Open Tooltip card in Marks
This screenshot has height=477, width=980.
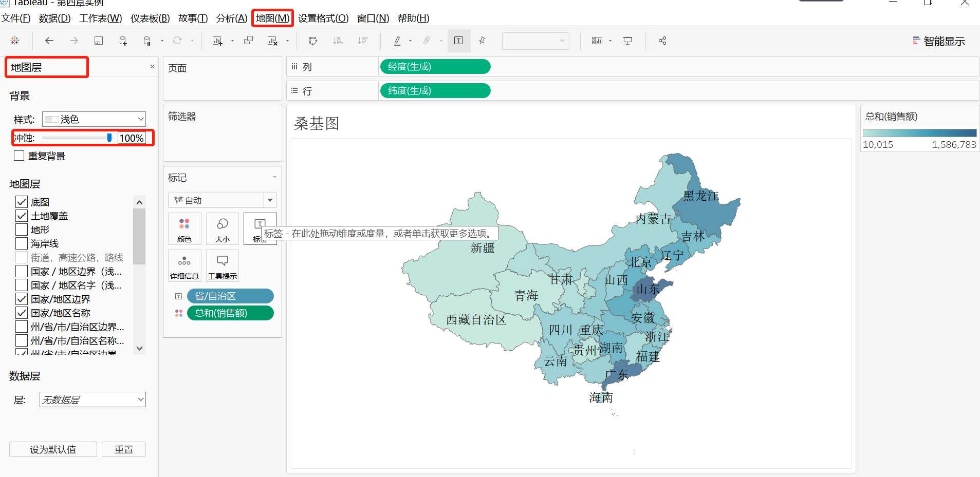223,266
